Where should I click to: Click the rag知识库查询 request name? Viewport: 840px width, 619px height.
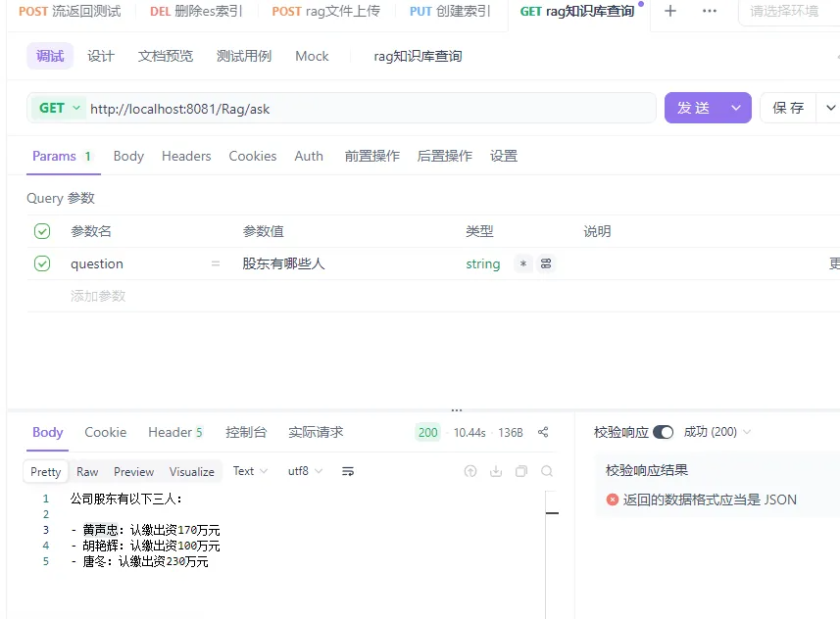tap(418, 56)
